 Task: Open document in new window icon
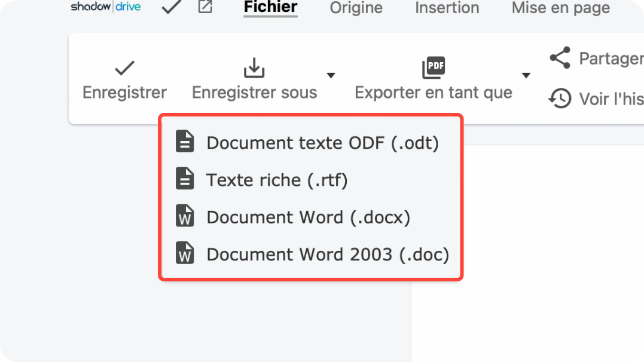coord(205,8)
